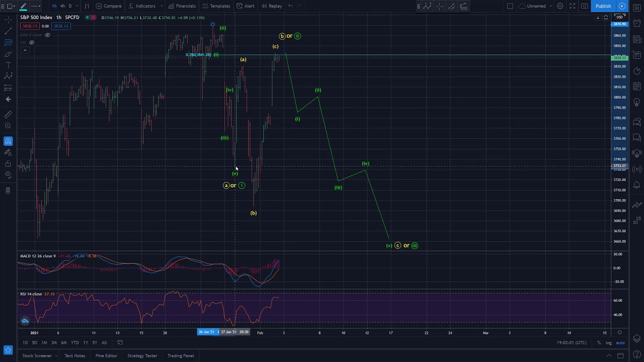Create an Alert

[246, 6]
